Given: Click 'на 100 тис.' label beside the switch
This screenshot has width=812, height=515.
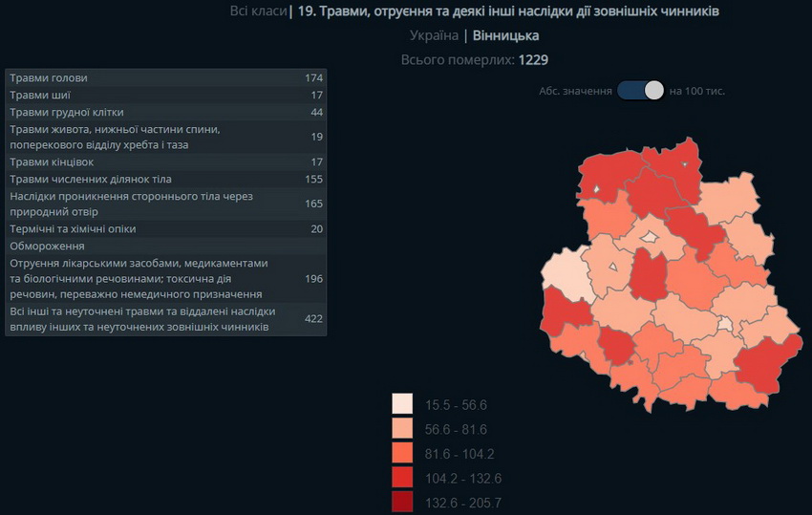Looking at the screenshot, I should [697, 91].
